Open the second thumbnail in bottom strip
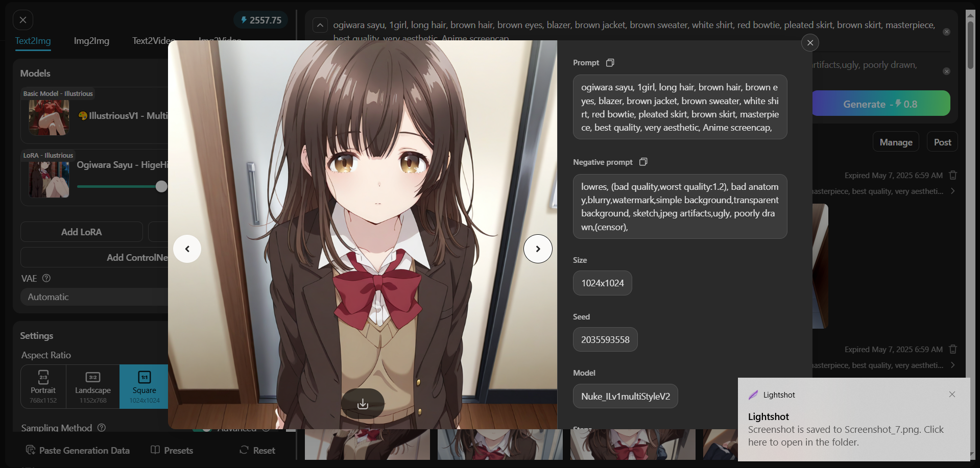 pyautogui.click(x=500, y=444)
